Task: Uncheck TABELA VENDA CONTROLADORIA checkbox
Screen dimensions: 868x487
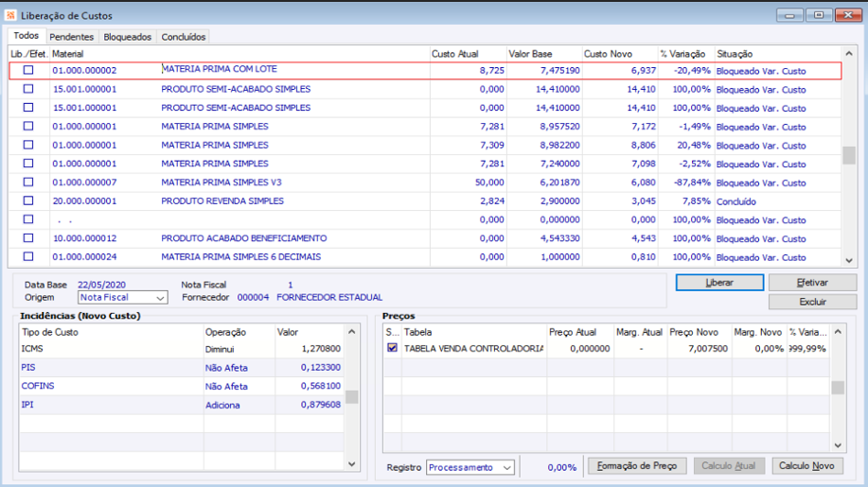Action: (393, 348)
